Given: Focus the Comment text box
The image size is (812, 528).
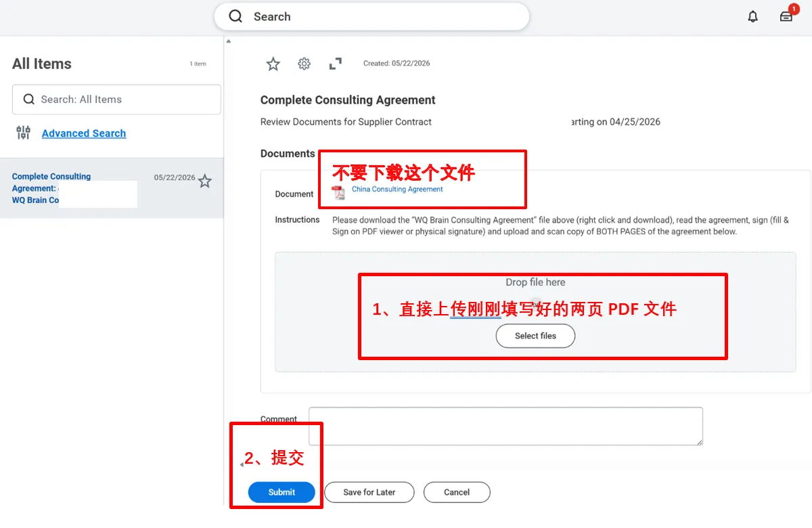Looking at the screenshot, I should point(505,426).
